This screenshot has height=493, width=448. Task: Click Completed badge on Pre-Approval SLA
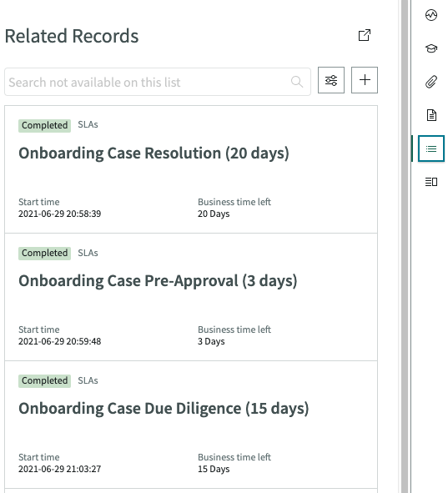(x=45, y=253)
